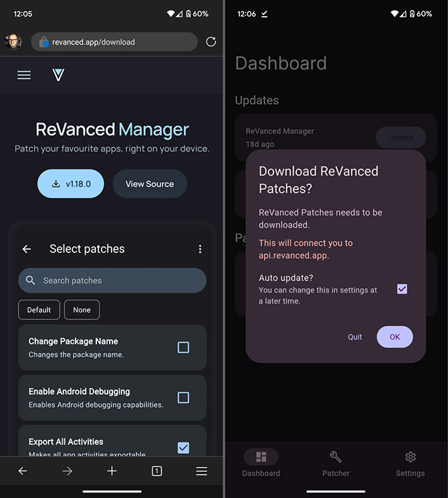The height and width of the screenshot is (498, 448).
Task: Click the Export All Activities title
Action: (66, 442)
